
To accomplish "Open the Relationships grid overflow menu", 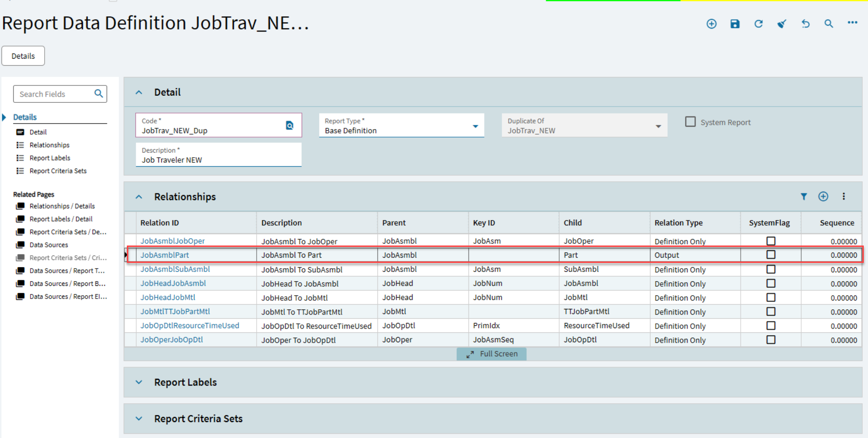I will coord(844,197).
